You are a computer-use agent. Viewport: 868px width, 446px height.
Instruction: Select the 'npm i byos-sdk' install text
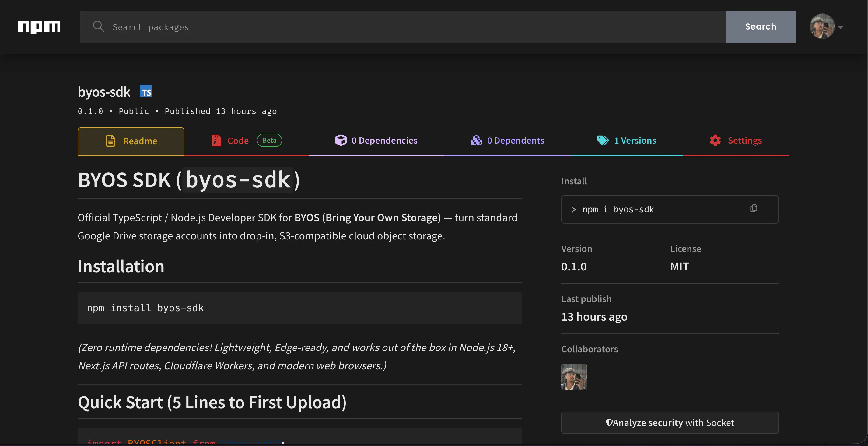pyautogui.click(x=618, y=210)
